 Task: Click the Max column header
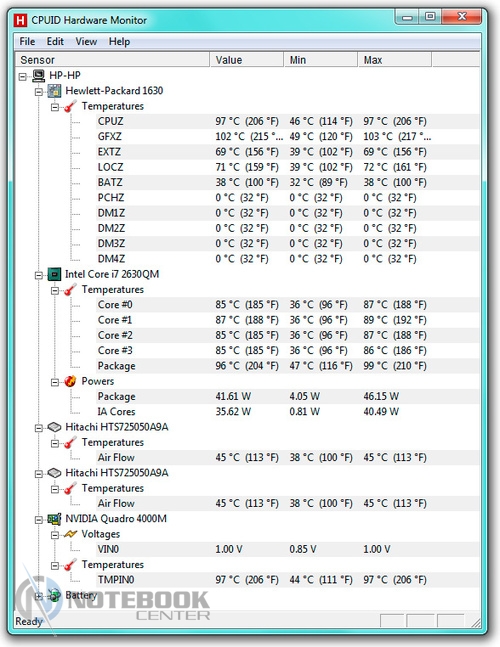394,60
